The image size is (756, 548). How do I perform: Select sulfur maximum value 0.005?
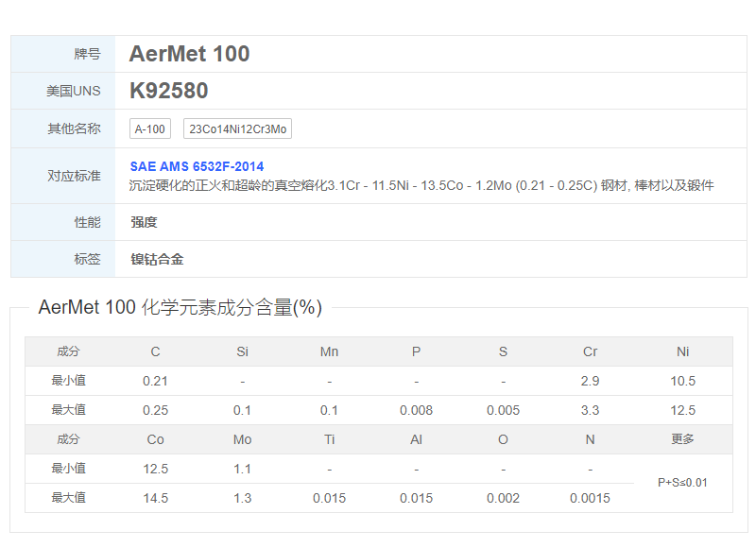[503, 411]
